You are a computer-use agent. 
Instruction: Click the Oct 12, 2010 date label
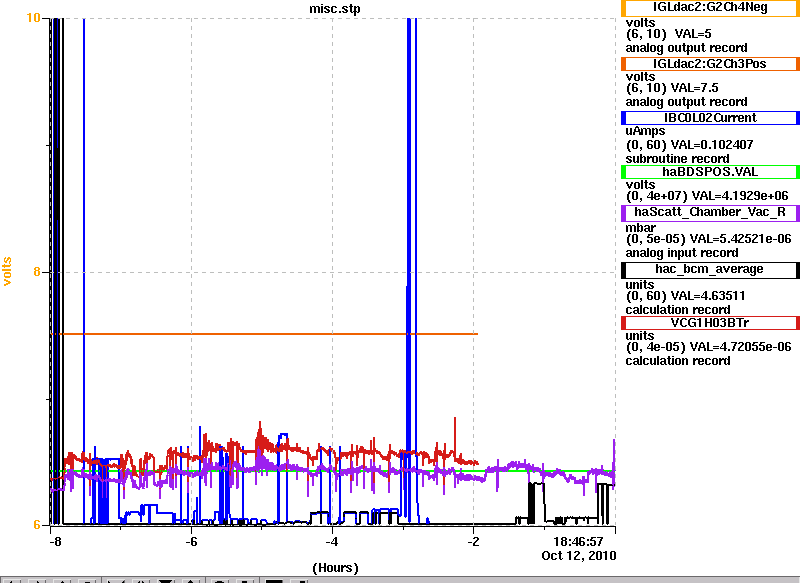(579, 555)
